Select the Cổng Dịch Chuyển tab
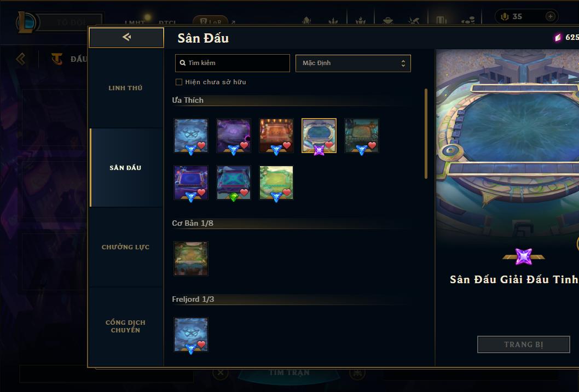The width and height of the screenshot is (579, 392). [125, 326]
